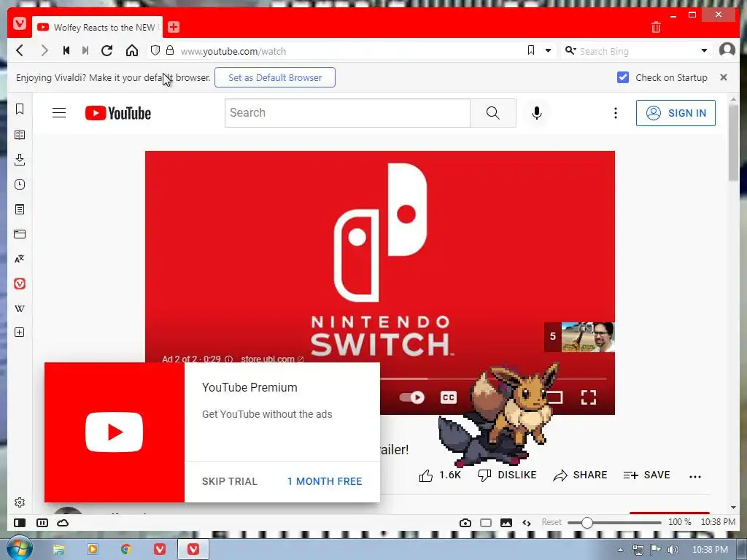Click the fast forward navigation button
The height and width of the screenshot is (560, 747).
pos(85,50)
